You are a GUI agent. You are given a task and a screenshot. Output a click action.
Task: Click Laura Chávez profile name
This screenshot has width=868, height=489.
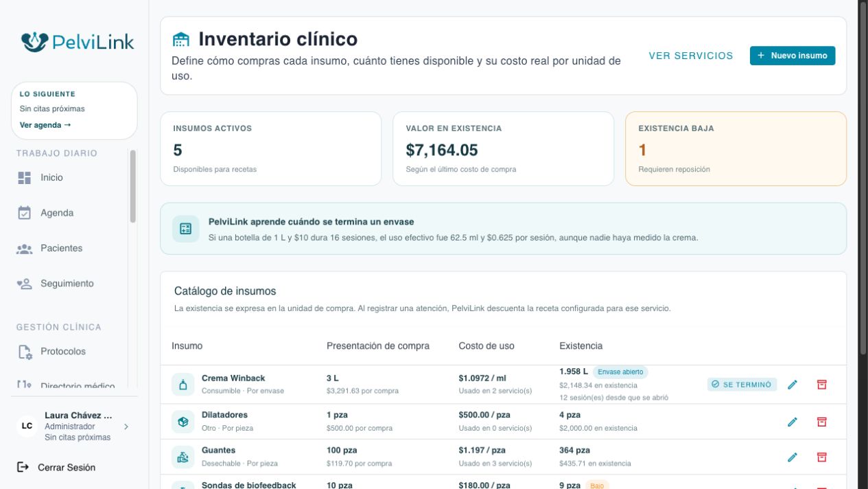[78, 416]
